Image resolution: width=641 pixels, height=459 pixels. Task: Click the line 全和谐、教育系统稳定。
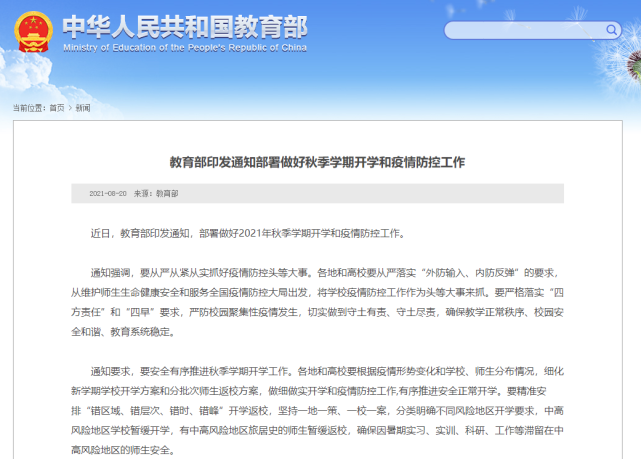coord(124,332)
